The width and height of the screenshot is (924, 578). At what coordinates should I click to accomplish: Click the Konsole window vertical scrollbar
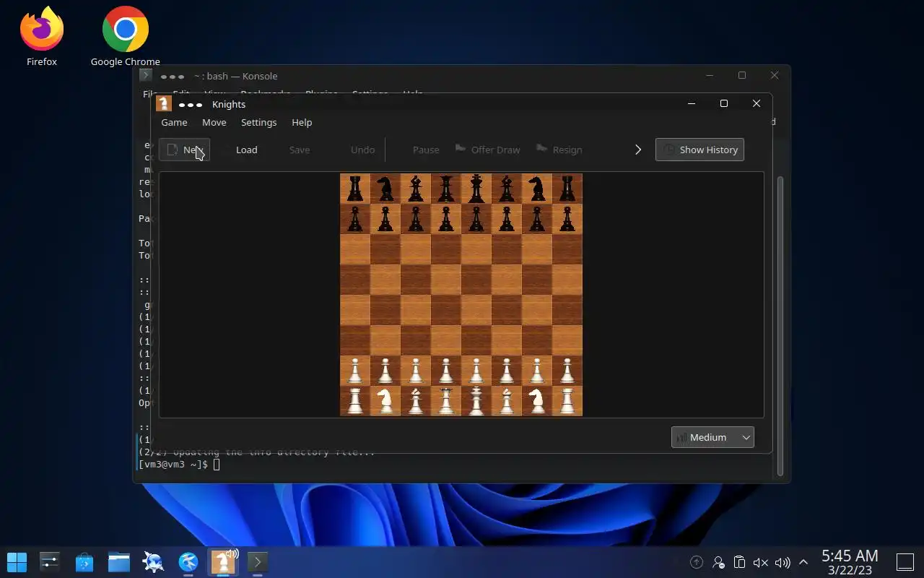click(780, 325)
